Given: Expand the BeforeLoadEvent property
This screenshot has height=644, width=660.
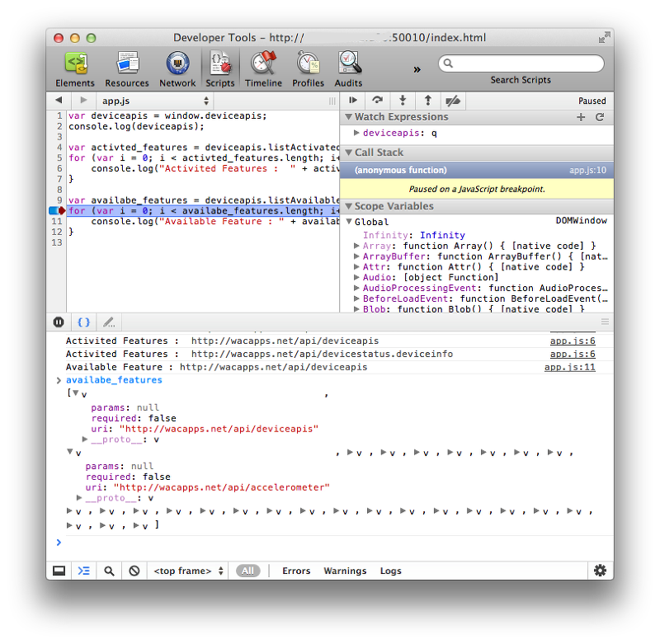Looking at the screenshot, I should pyautogui.click(x=356, y=298).
